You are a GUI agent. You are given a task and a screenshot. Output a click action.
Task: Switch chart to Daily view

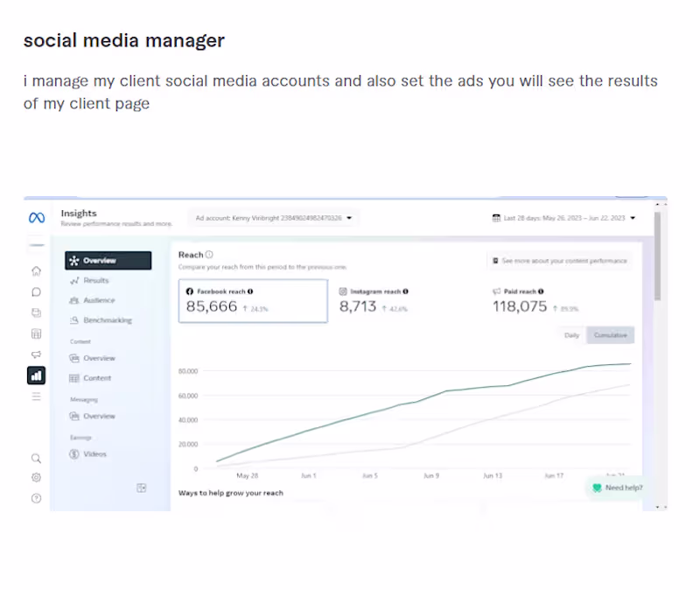coord(571,334)
